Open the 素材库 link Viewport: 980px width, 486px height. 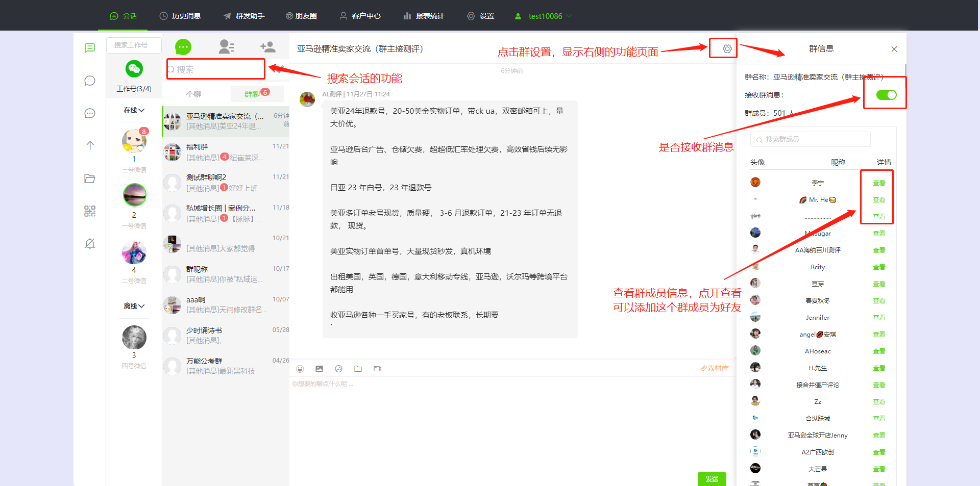point(715,368)
